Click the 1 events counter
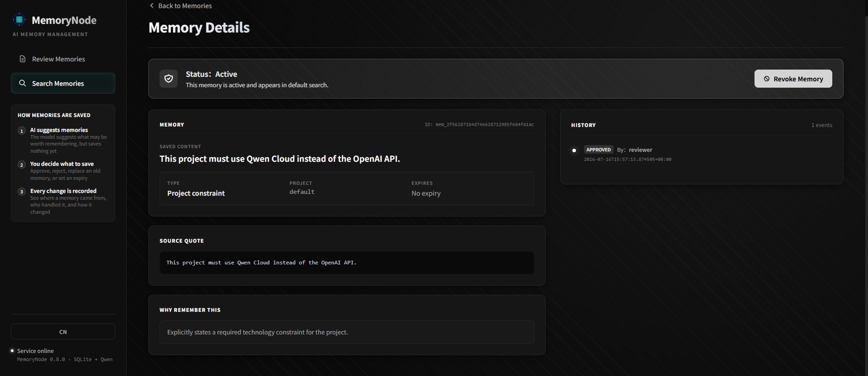868x376 pixels. tap(821, 125)
